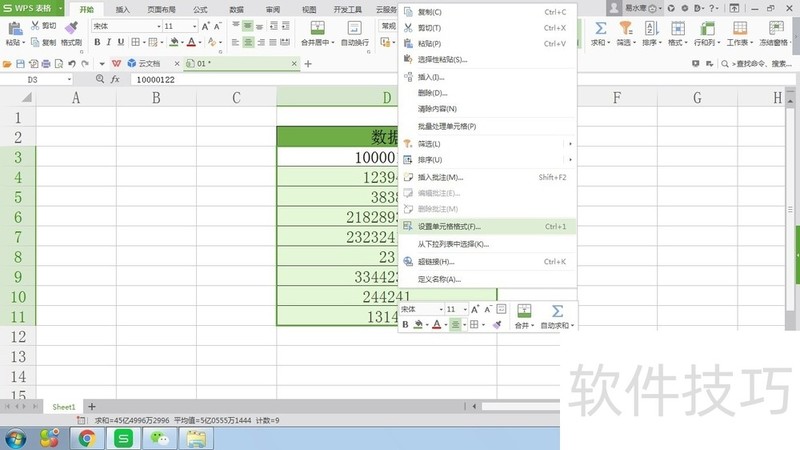The width and height of the screenshot is (800, 450).
Task: Click the Sum (求和) sigma icon in ribbon
Action: tap(601, 28)
